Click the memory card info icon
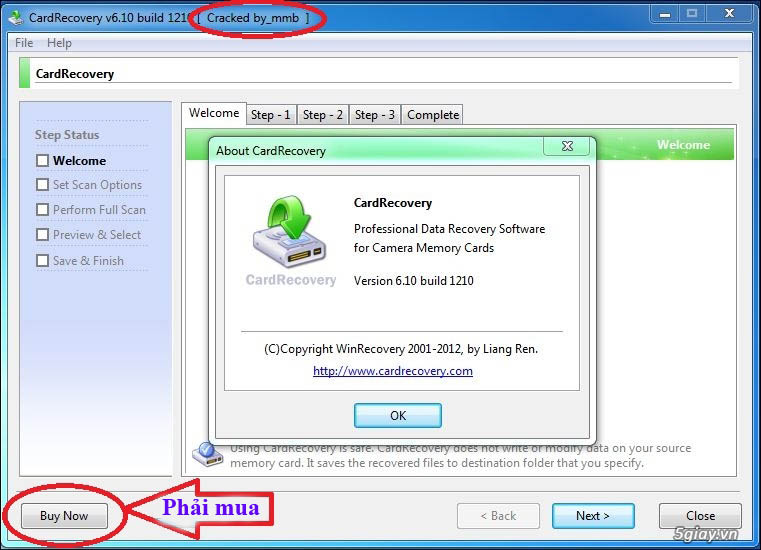 coord(204,455)
